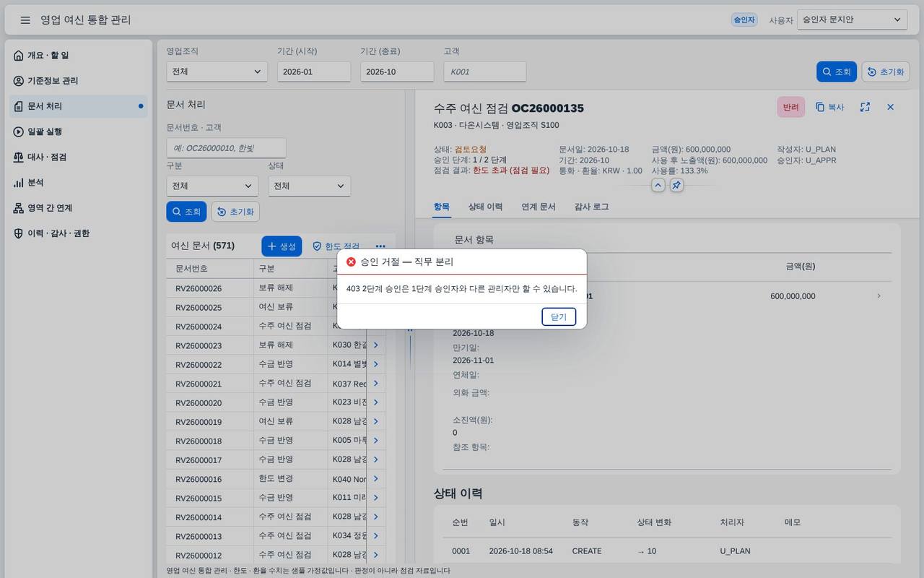Click 초기화 in the 문서 처리 panel
The image size is (924, 578).
235,212
